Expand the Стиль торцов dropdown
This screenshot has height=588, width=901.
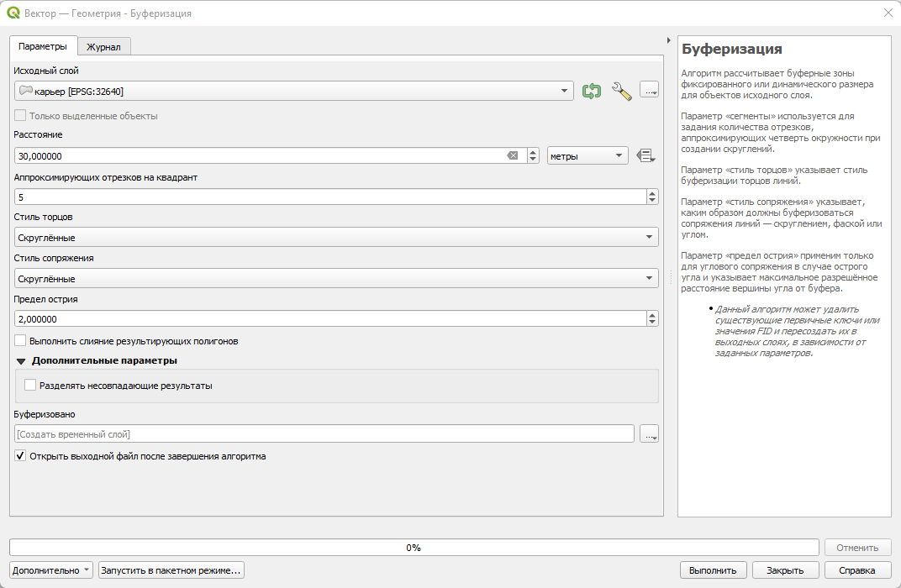point(336,237)
